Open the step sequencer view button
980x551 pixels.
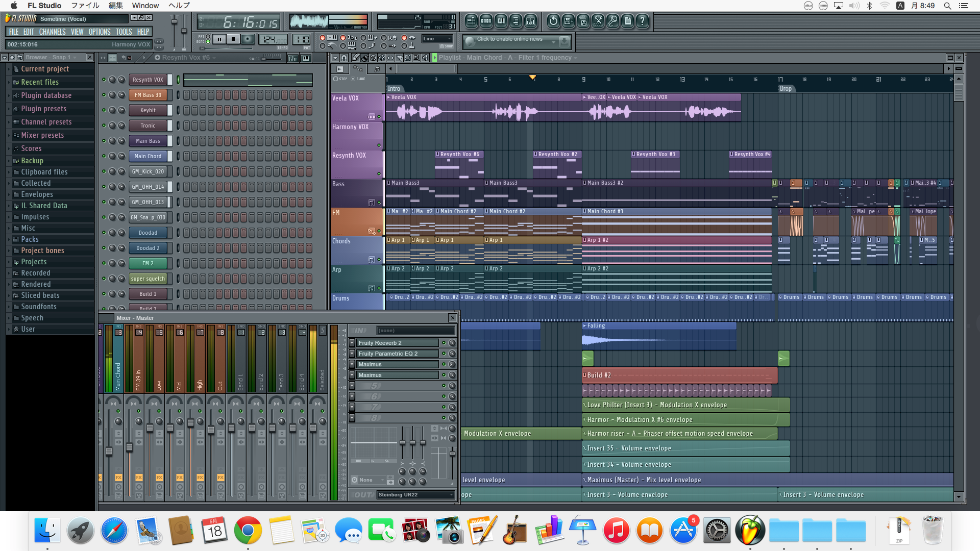[x=486, y=21]
